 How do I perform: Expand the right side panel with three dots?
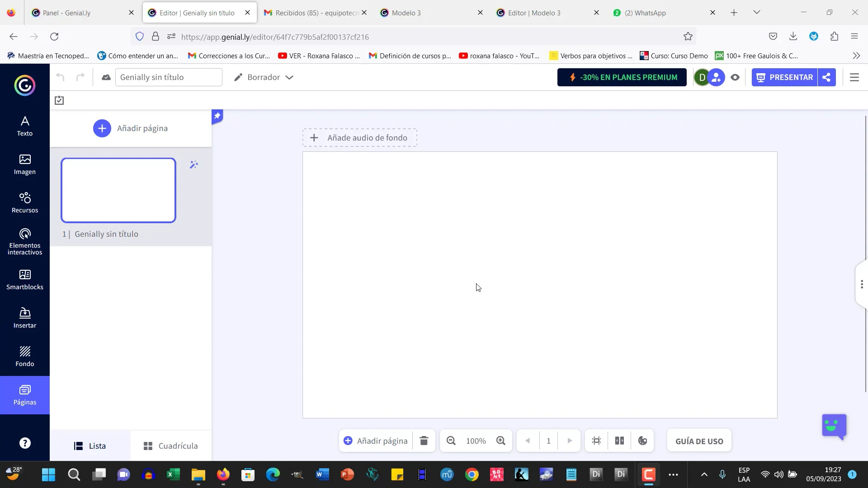tap(862, 284)
